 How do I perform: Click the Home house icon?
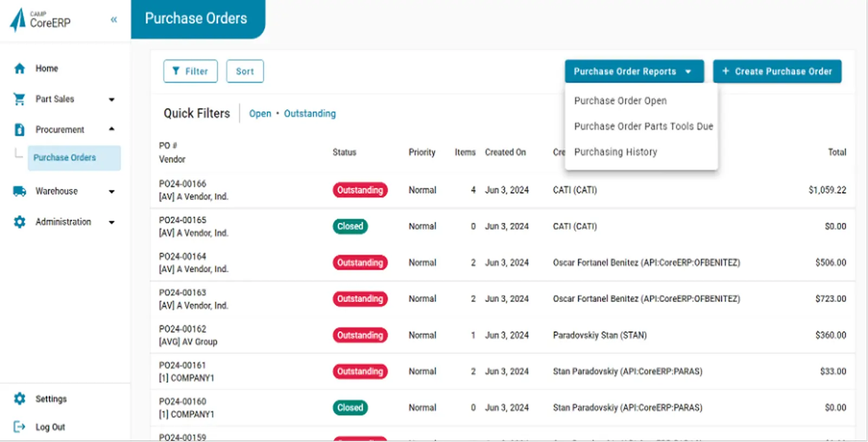point(20,68)
